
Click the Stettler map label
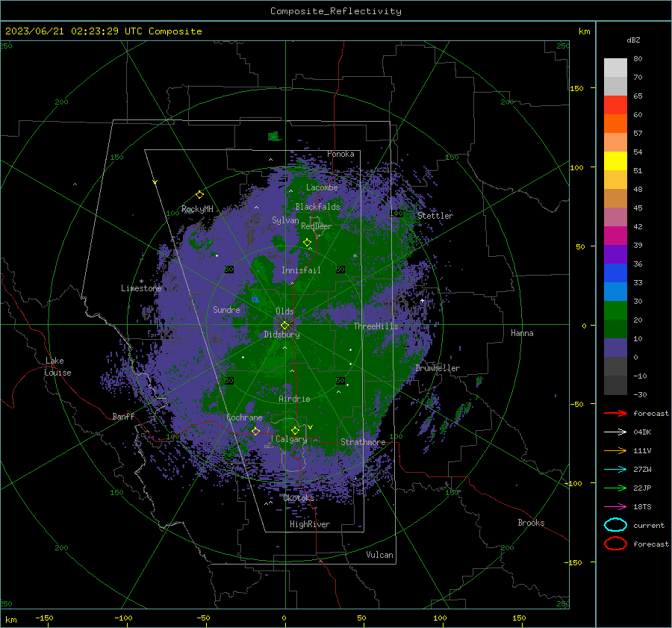point(435,216)
